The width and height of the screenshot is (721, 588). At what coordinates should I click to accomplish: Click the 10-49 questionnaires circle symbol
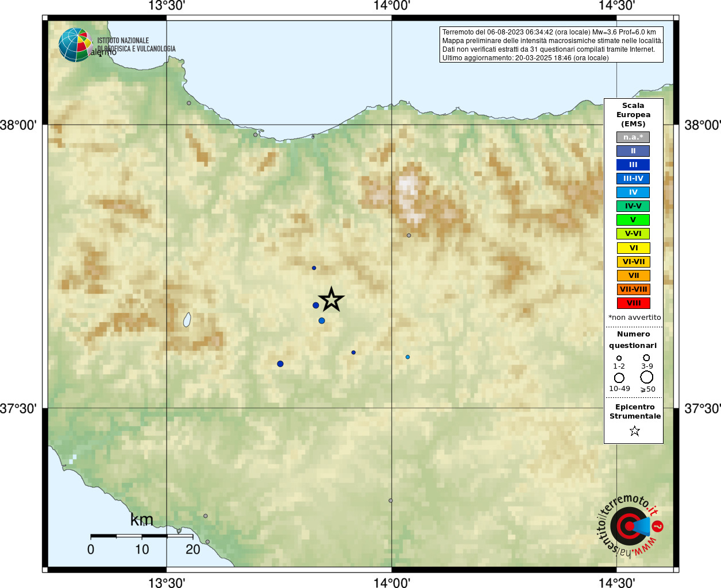coord(619,378)
